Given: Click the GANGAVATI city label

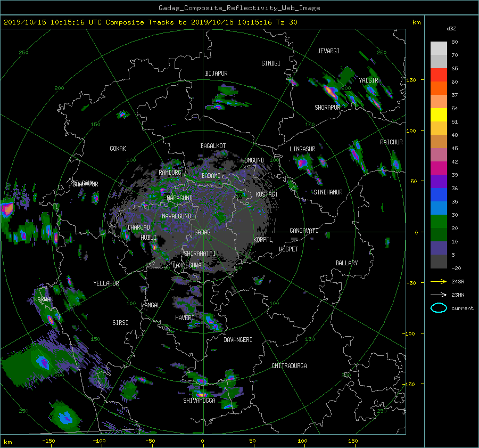Looking at the screenshot, I should (x=304, y=231).
